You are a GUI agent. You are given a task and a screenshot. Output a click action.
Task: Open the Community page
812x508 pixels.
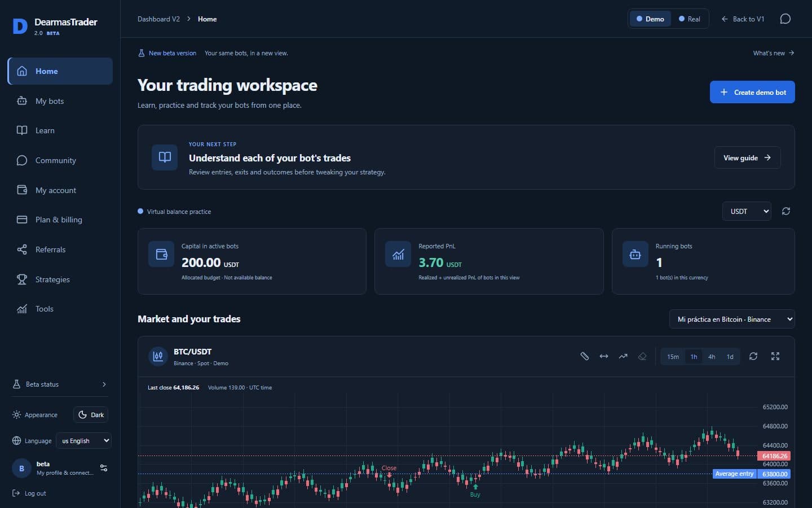coord(60,160)
